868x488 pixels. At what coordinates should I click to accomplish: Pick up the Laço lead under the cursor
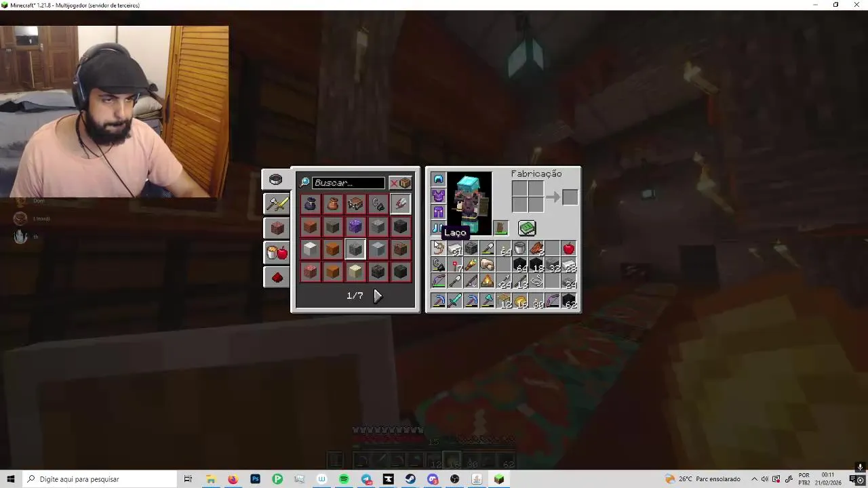(x=438, y=249)
